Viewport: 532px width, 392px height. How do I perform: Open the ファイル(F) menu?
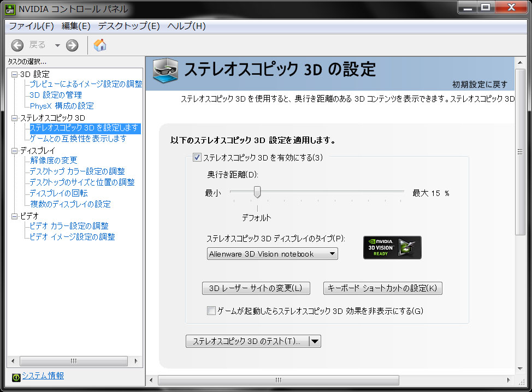coord(32,26)
